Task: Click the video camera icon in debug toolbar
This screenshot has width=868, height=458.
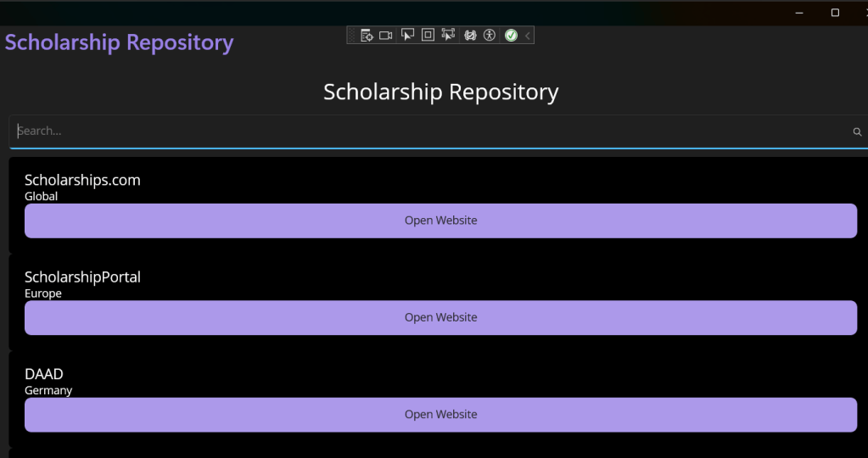Action: click(x=386, y=36)
